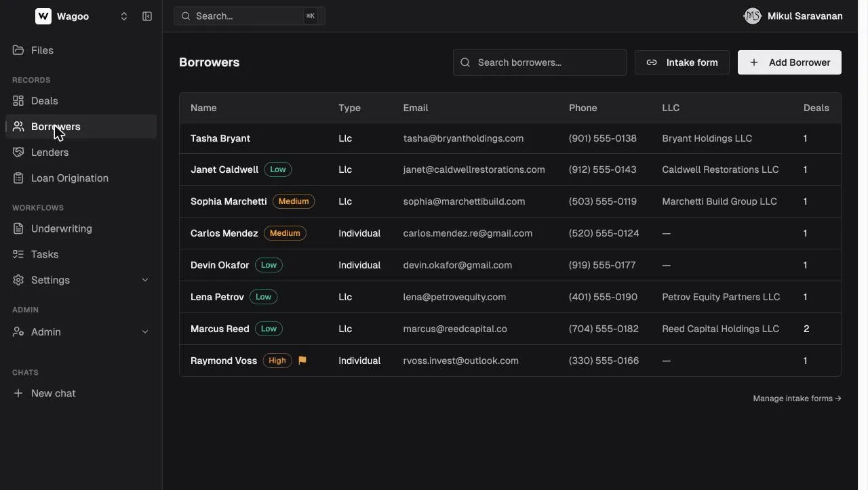868x490 pixels.
Task: Expand the Settings chevron
Action: pos(144,280)
